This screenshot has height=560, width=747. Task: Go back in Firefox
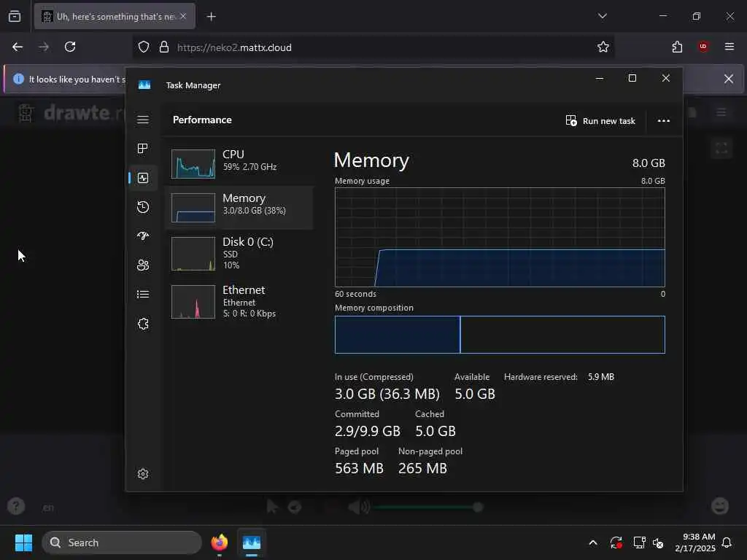18,47
